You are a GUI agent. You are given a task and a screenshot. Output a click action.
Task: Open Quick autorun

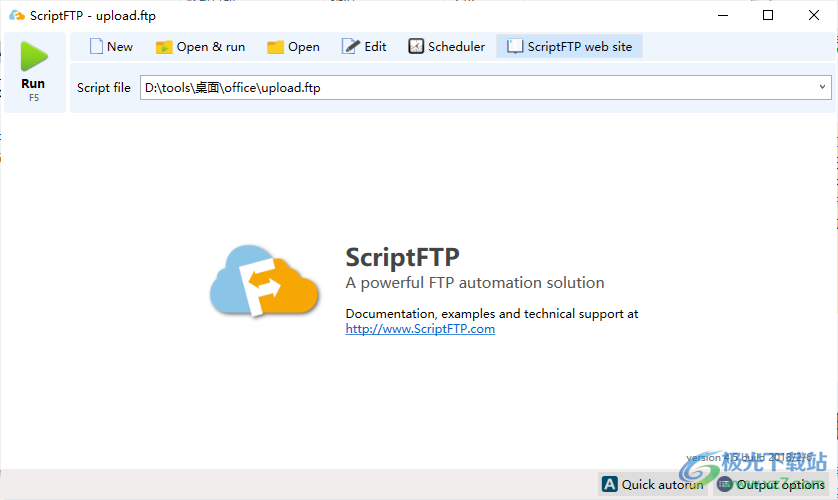click(653, 485)
